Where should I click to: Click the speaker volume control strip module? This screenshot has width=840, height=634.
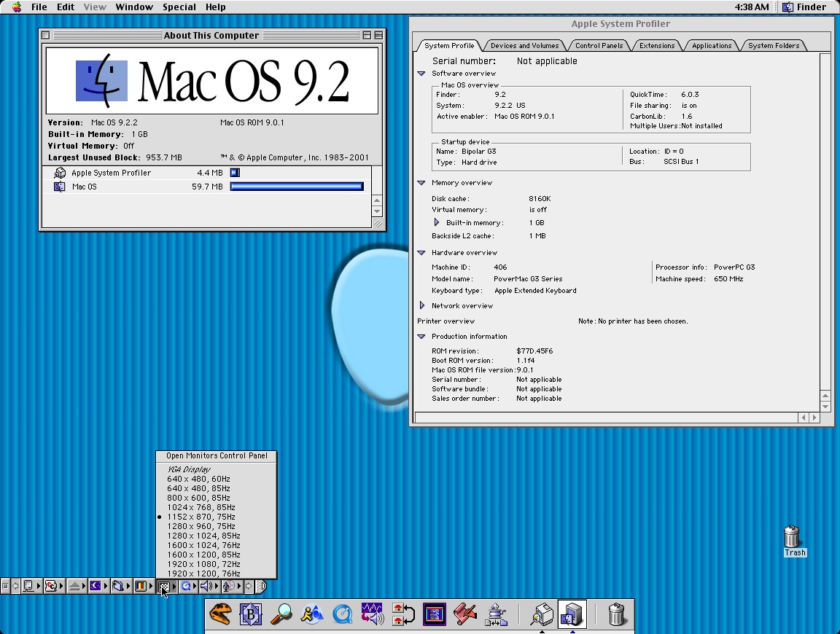(207, 586)
